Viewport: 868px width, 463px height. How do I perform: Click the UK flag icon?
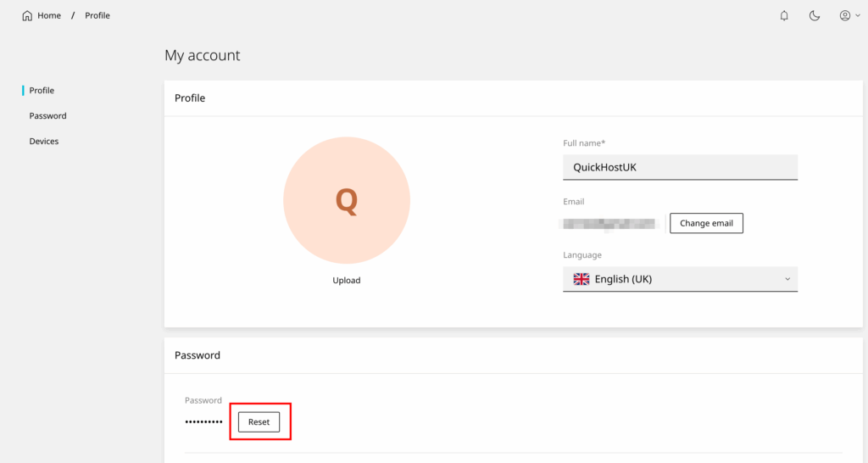pyautogui.click(x=581, y=279)
